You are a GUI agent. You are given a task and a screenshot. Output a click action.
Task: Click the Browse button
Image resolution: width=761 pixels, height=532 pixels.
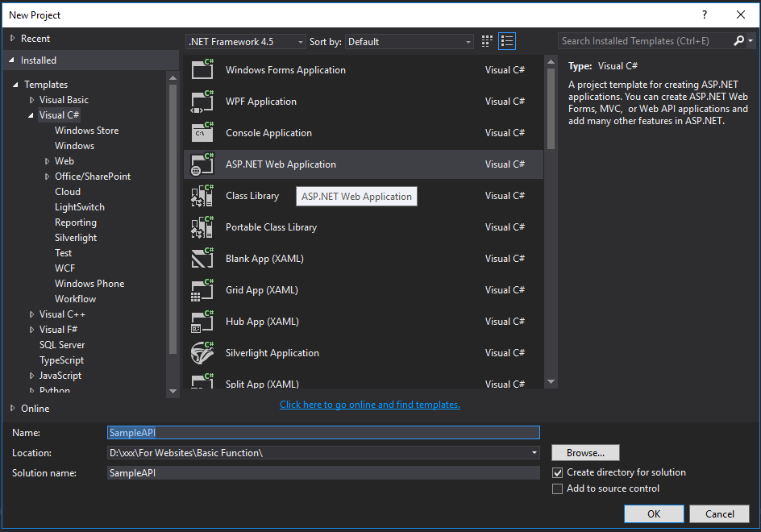tap(585, 452)
